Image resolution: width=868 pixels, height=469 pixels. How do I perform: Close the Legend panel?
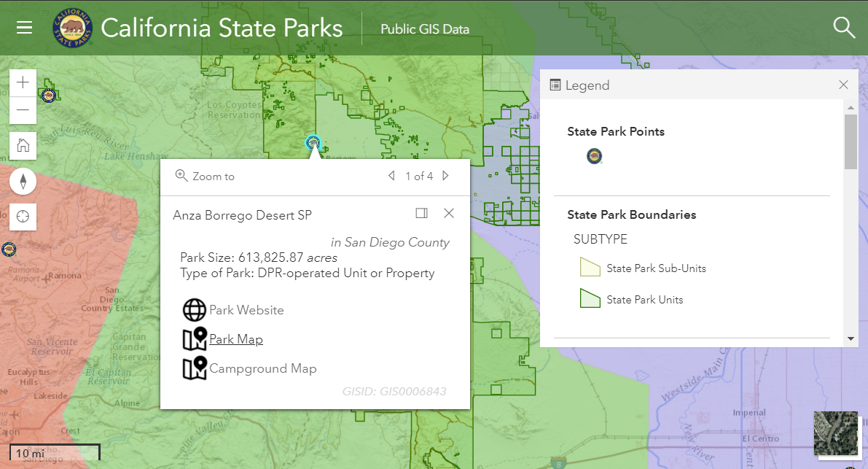point(843,85)
